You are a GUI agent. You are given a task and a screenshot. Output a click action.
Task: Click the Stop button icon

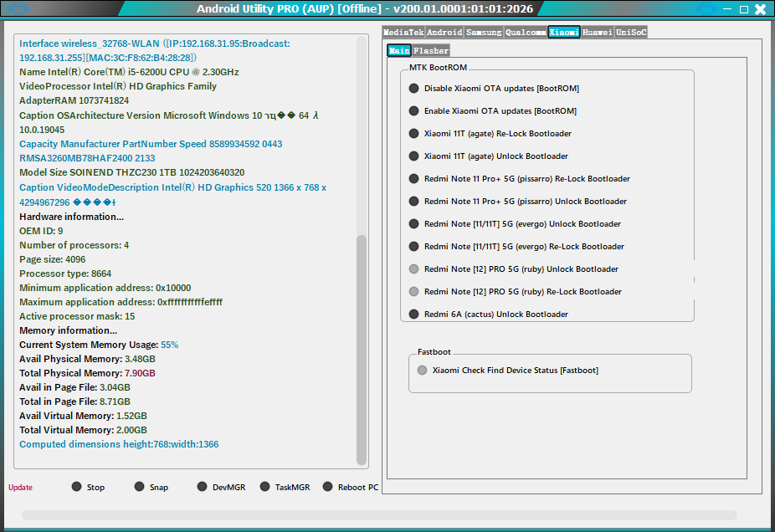pyautogui.click(x=77, y=487)
